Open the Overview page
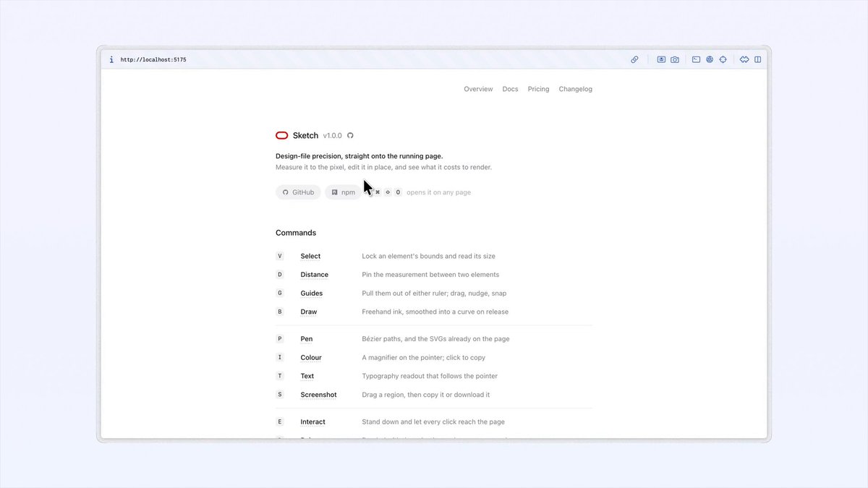 [x=478, y=89]
